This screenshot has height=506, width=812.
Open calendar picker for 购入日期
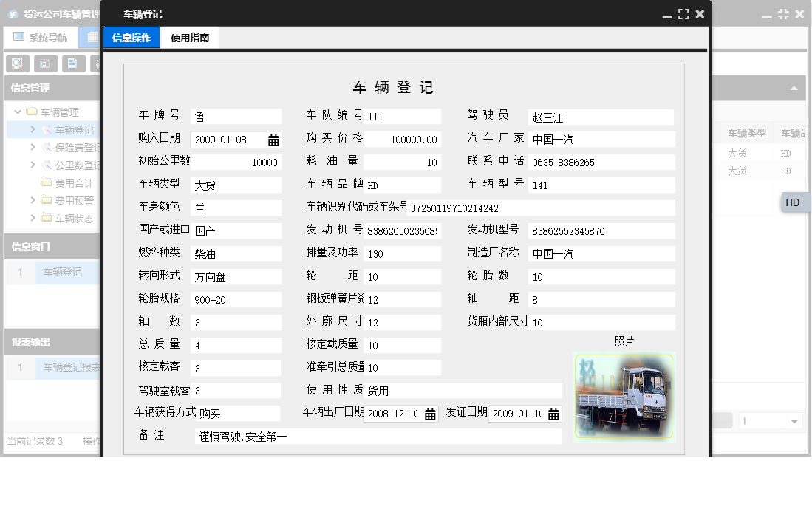click(x=273, y=140)
